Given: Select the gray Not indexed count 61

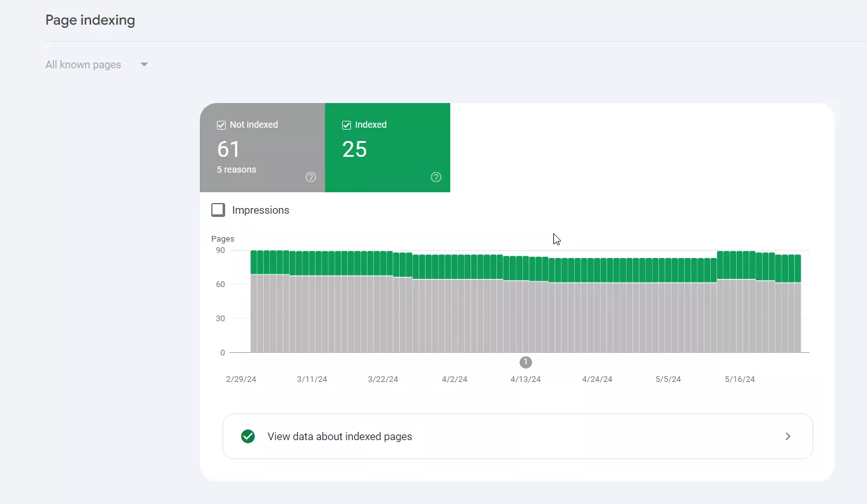Looking at the screenshot, I should tap(229, 149).
